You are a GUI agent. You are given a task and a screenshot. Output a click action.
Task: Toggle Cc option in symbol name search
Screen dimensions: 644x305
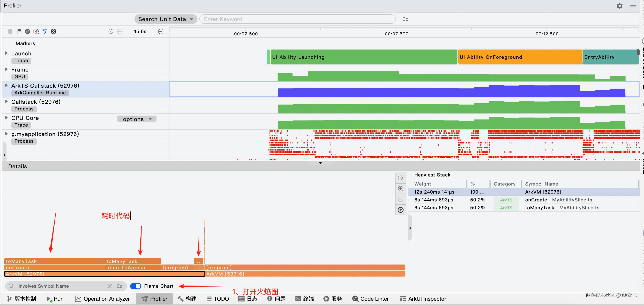click(x=119, y=286)
